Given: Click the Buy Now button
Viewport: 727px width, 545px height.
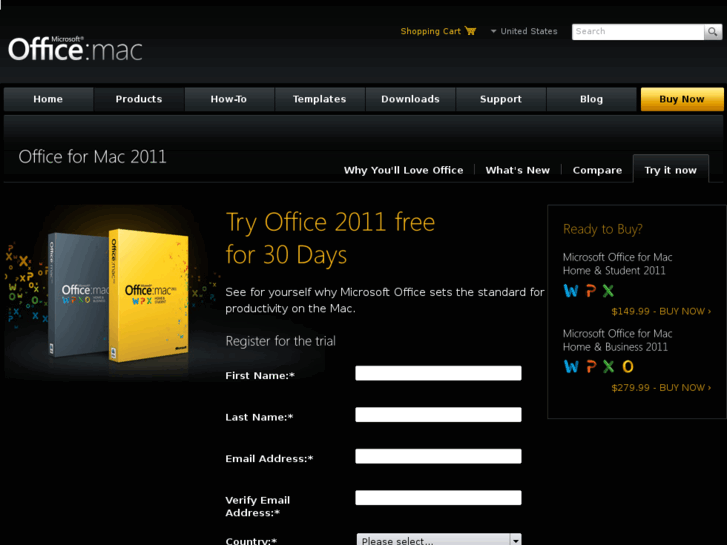Looking at the screenshot, I should (682, 99).
